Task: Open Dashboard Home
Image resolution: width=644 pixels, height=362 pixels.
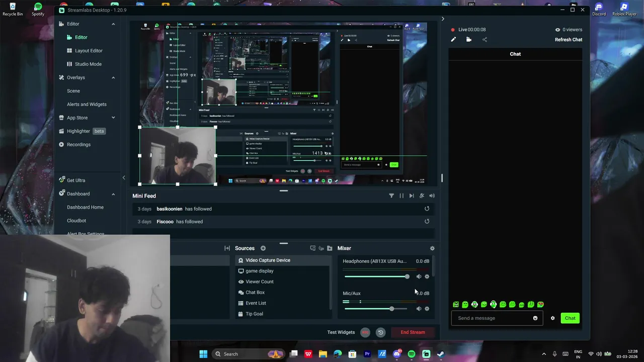Action: pos(85,207)
